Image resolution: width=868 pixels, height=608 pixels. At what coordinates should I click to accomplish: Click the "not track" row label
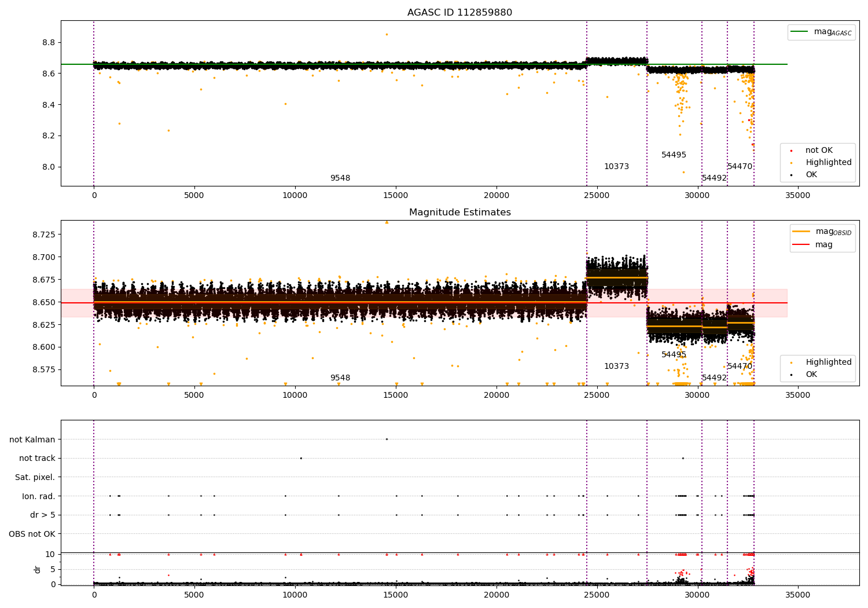point(37,458)
